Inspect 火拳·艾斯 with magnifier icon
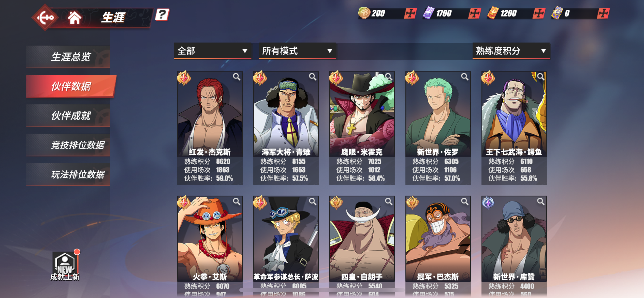The width and height of the screenshot is (644, 298). click(237, 201)
